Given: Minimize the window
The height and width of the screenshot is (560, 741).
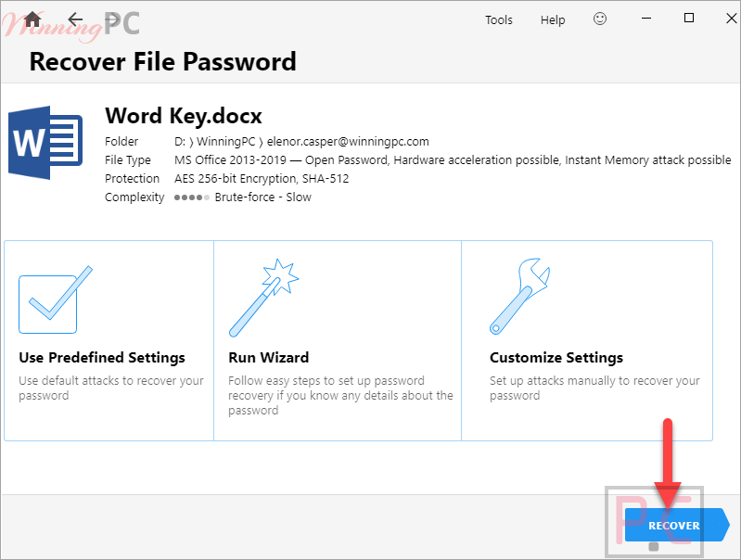Looking at the screenshot, I should click(x=646, y=19).
